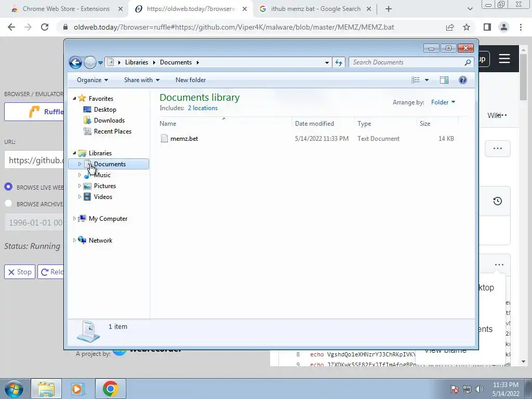Image resolution: width=532 pixels, height=399 pixels.
Task: Click Documents in the breadcrumb path
Action: 176,62
